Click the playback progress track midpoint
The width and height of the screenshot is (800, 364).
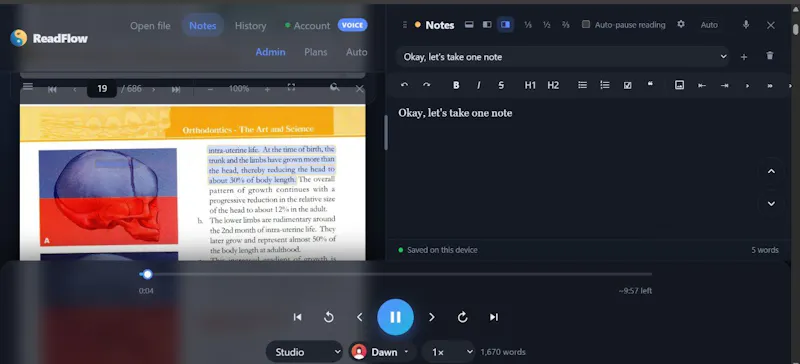click(x=395, y=275)
